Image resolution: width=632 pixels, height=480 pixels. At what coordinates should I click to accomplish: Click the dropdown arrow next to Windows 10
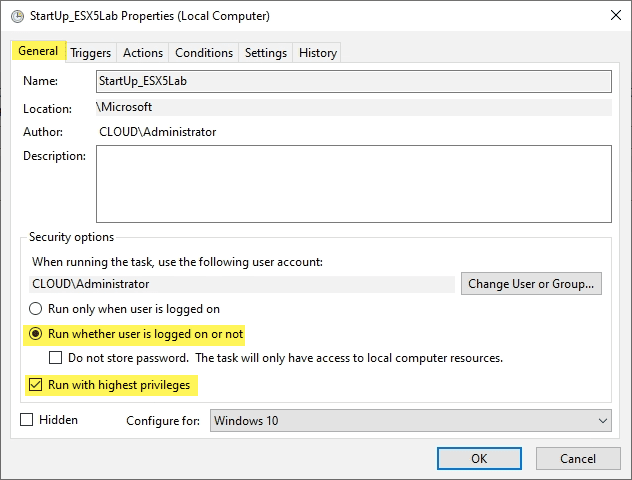pyautogui.click(x=601, y=421)
